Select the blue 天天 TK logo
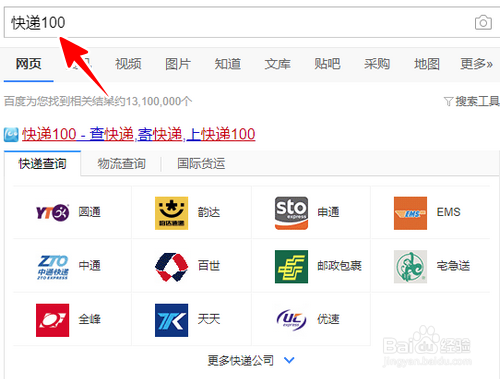The width and height of the screenshot is (500, 379). tap(171, 320)
